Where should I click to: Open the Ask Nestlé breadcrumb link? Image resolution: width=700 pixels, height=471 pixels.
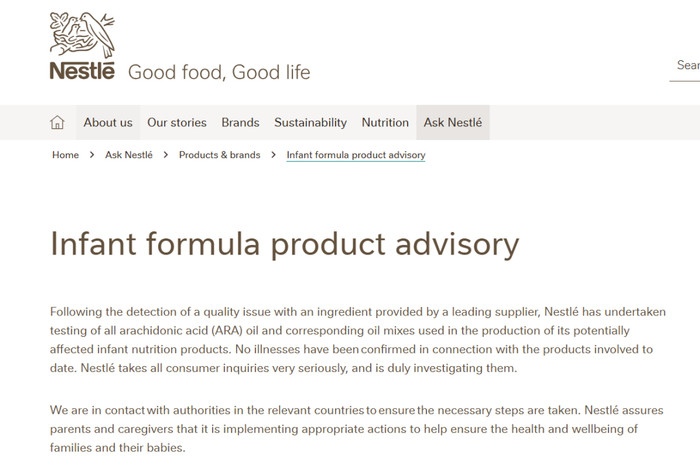coord(129,155)
